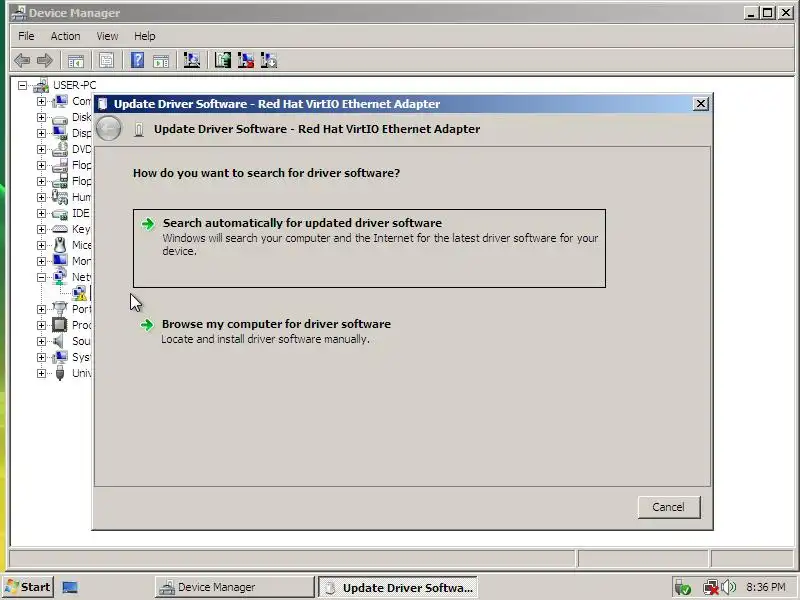Click the green arrow beside Search automatically
The height and width of the screenshot is (600, 800).
pos(148,223)
